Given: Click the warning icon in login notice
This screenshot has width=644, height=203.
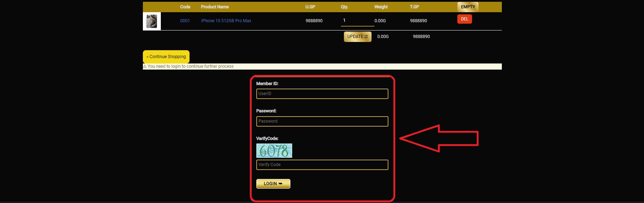Looking at the screenshot, I should click(145, 66).
